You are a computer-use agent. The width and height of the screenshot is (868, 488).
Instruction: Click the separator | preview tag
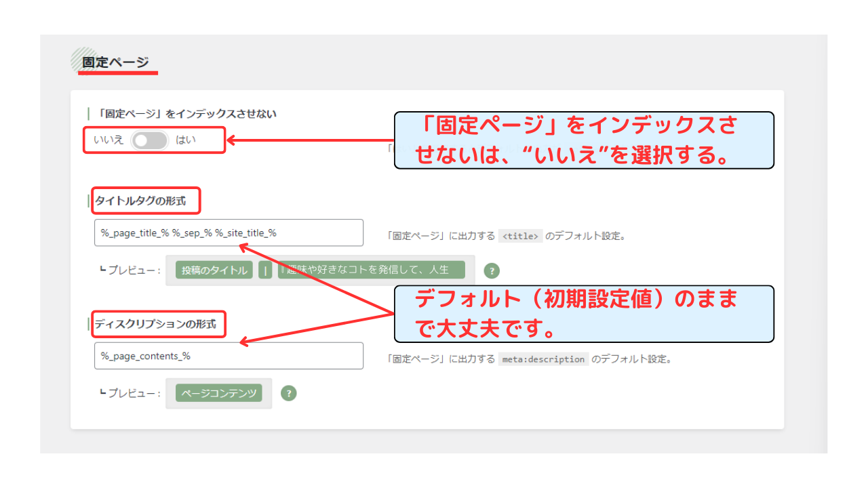pos(265,270)
